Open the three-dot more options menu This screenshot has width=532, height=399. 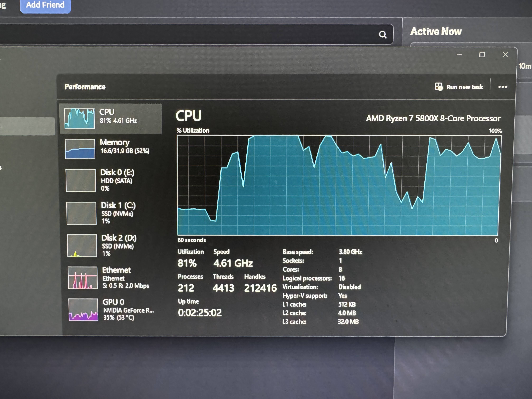(503, 87)
